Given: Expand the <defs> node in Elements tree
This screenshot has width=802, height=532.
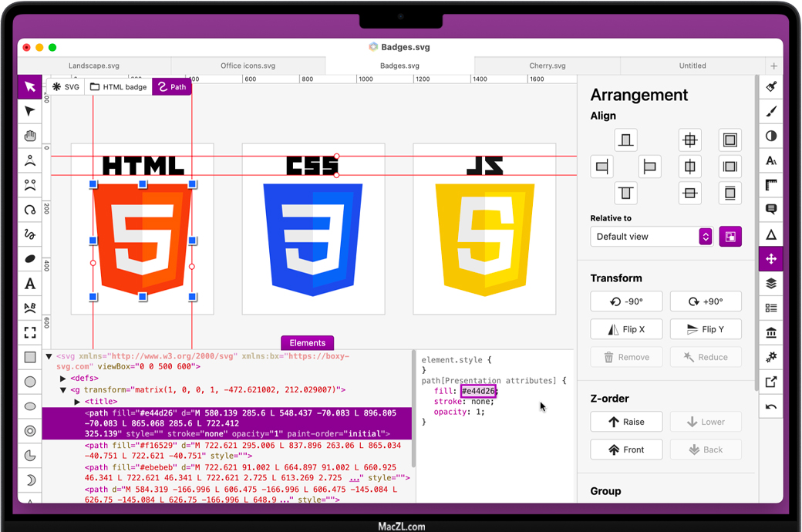Looking at the screenshot, I should pos(63,379).
